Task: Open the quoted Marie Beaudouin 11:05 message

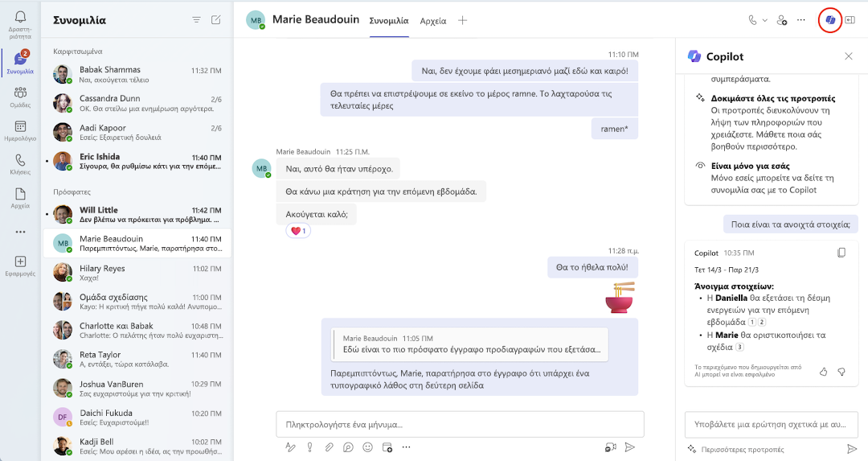Action: (470, 344)
